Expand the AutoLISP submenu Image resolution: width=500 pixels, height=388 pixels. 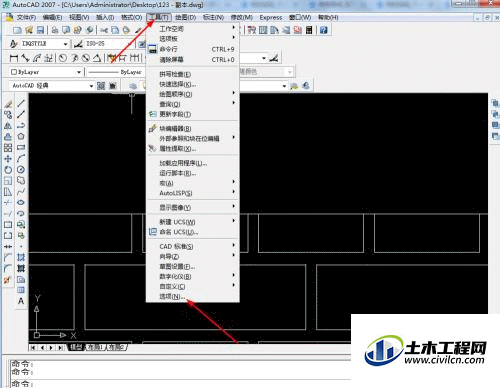pyautogui.click(x=192, y=193)
